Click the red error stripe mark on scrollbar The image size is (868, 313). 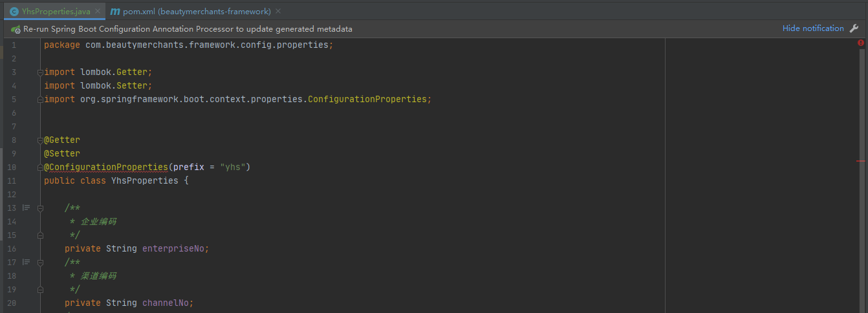coord(861,160)
